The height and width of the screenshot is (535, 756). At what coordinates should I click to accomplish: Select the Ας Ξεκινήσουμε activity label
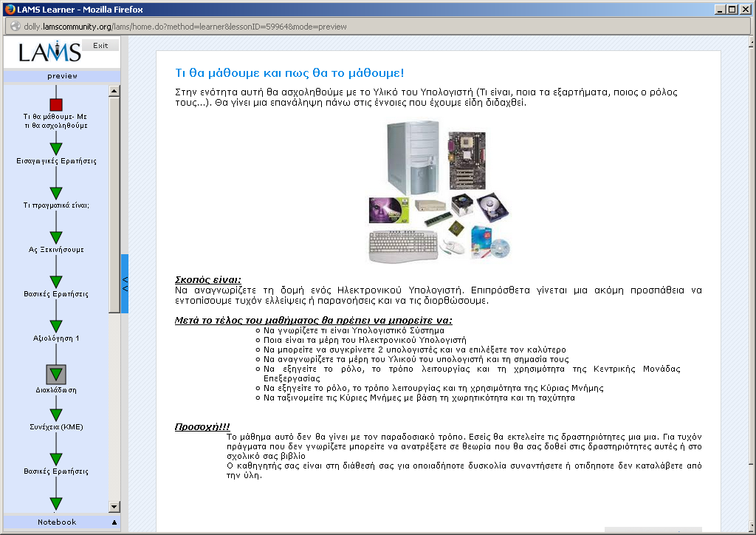[56, 250]
